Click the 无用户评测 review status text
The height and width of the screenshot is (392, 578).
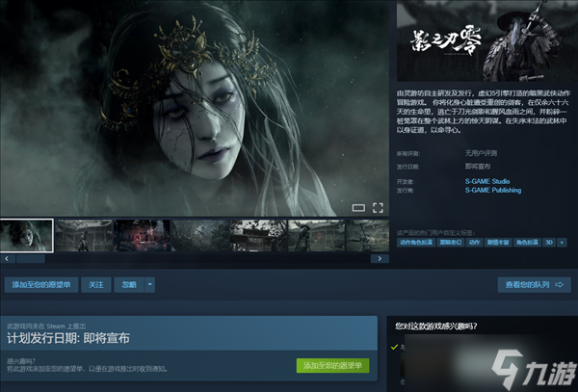tap(481, 153)
